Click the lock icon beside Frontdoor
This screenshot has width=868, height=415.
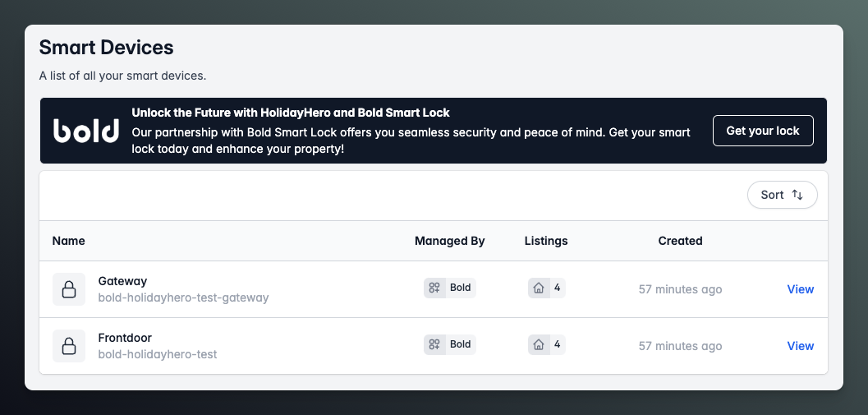(69, 346)
